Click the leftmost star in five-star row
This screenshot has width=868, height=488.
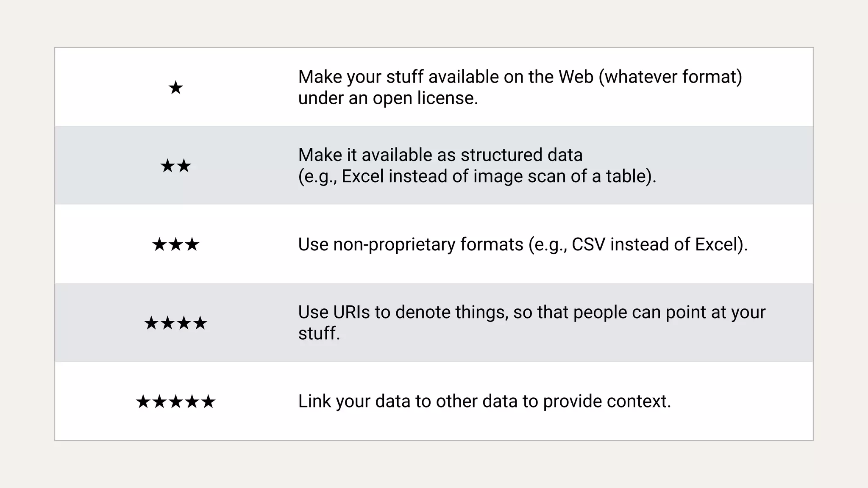coord(143,402)
